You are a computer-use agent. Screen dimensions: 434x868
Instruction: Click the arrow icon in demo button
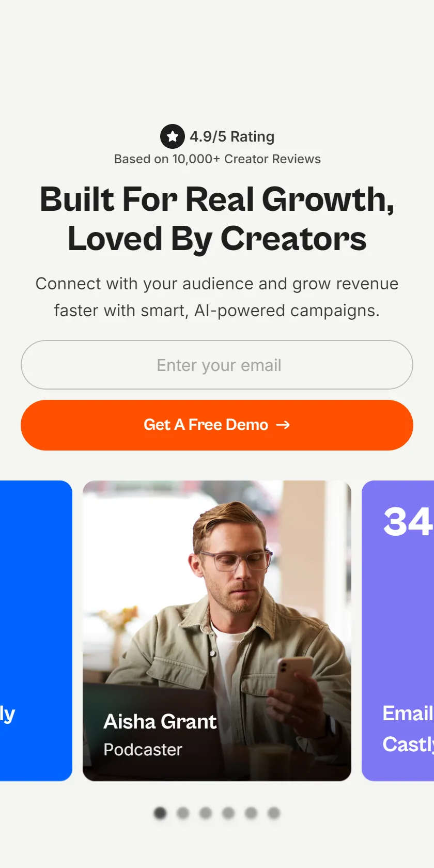tap(283, 425)
